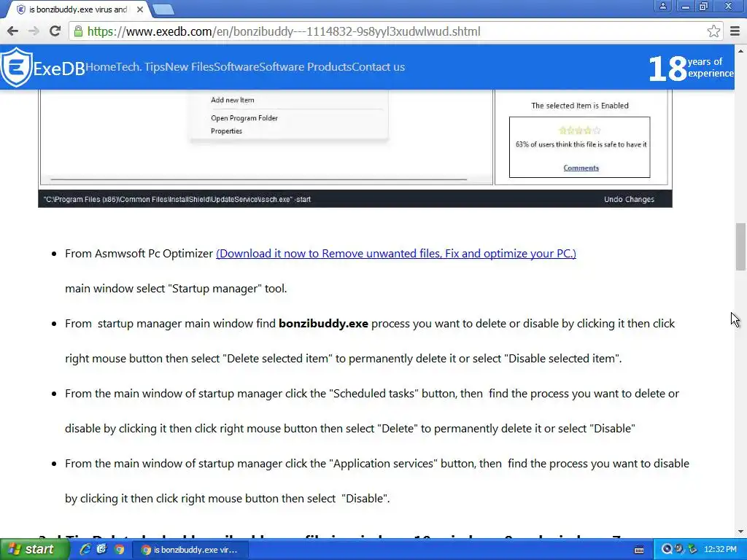Click 'Properties' in context menu image
This screenshot has height=560, width=747.
tap(226, 131)
